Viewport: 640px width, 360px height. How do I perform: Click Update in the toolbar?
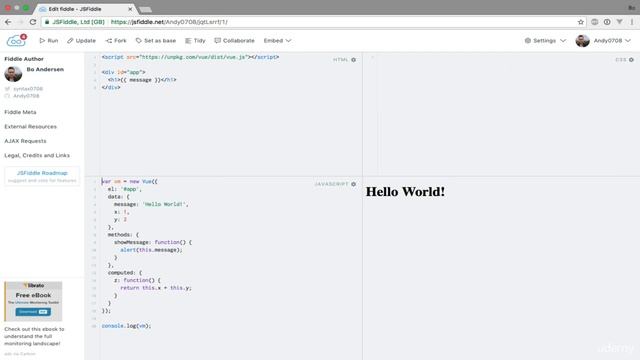[x=81, y=41]
